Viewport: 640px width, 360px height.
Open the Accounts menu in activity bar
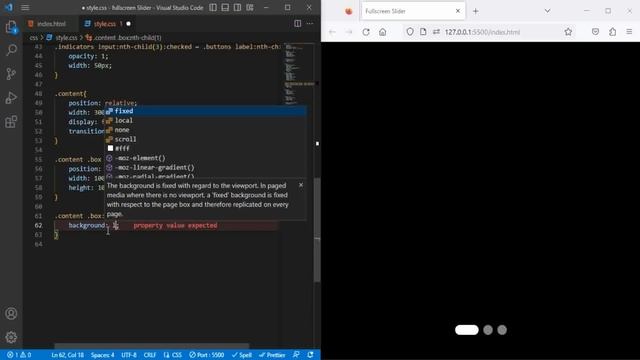point(11,313)
